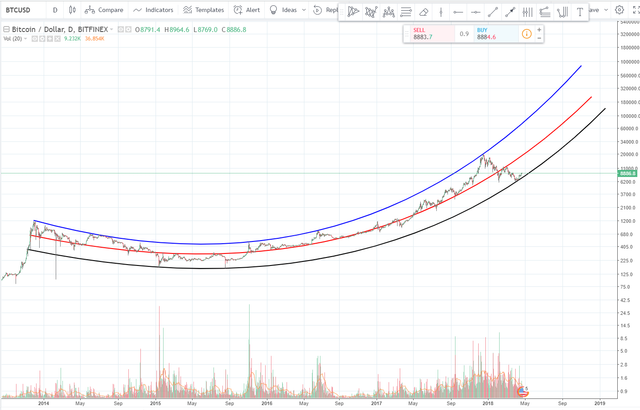Open the candlestick chart style selector

[72, 10]
